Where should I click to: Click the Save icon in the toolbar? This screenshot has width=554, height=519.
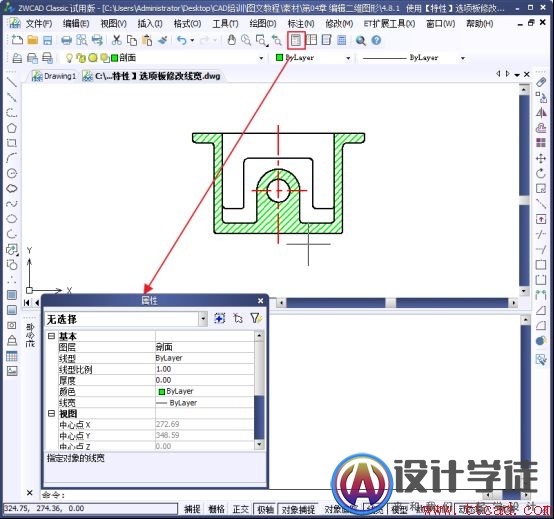(x=48, y=40)
